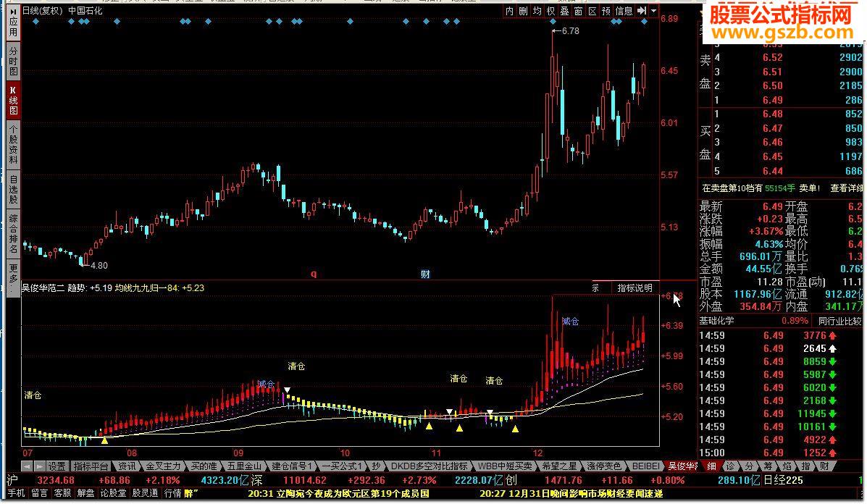The height and width of the screenshot is (504, 867).
Task: Select the 抄 indicator tab
Action: tap(376, 466)
